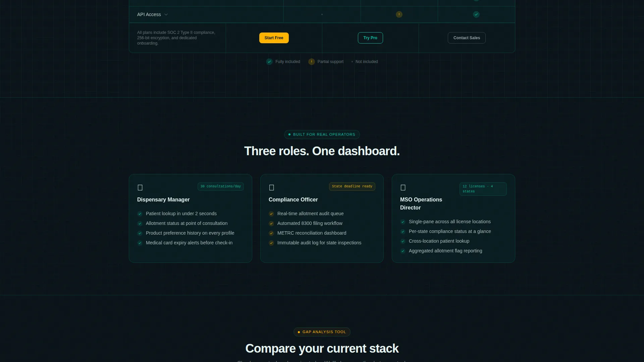Click 'Aggregated allotment flag reporting' text
Image resolution: width=644 pixels, height=362 pixels.
[445, 251]
